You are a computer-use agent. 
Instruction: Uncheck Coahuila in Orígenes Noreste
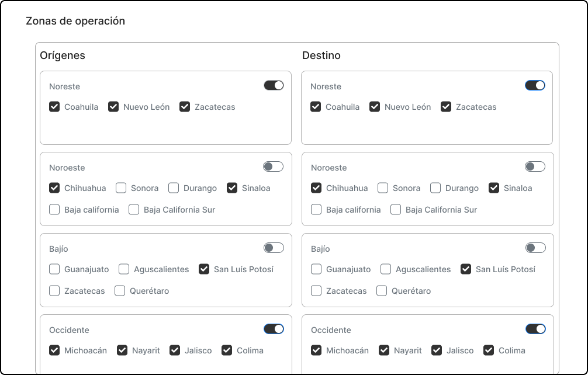tap(54, 107)
